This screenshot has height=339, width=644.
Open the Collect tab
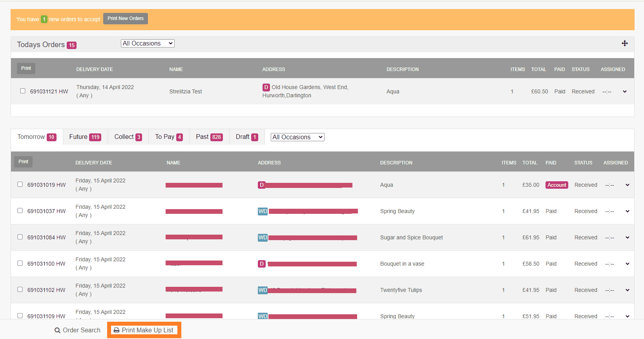(x=128, y=137)
